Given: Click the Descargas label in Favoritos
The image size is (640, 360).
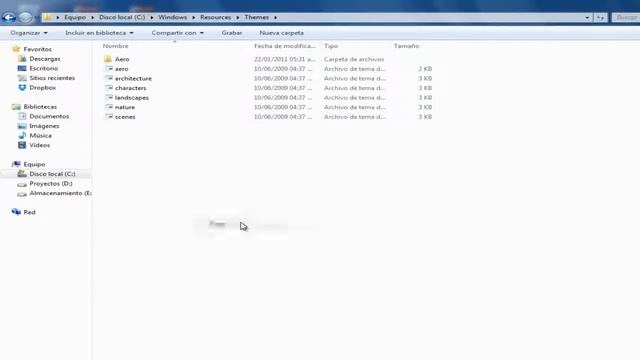Looking at the screenshot, I should [45, 59].
